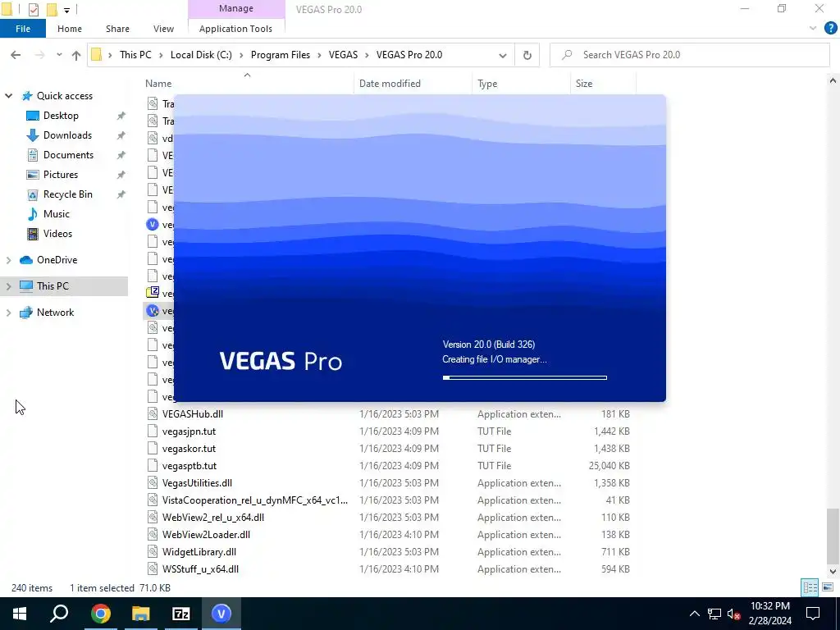Screen dimensions: 840x630
Task: Select the Application Tools tab
Action: 235,29
